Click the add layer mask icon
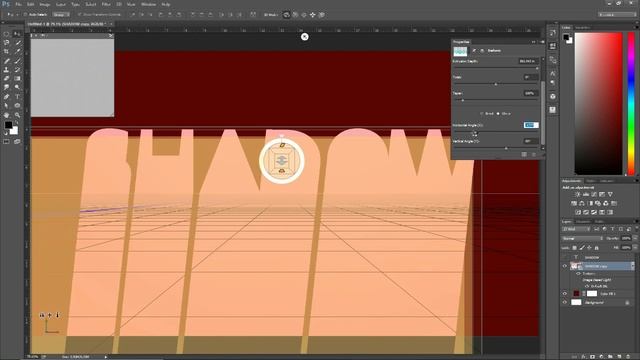 pos(593,357)
